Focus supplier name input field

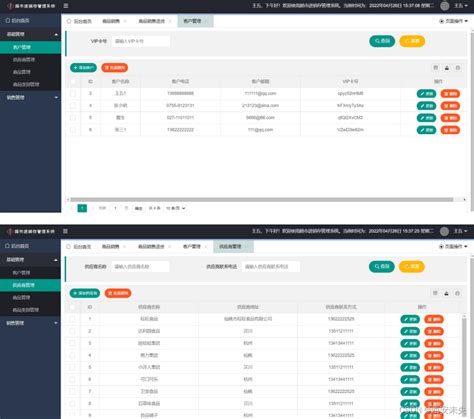[140, 266]
